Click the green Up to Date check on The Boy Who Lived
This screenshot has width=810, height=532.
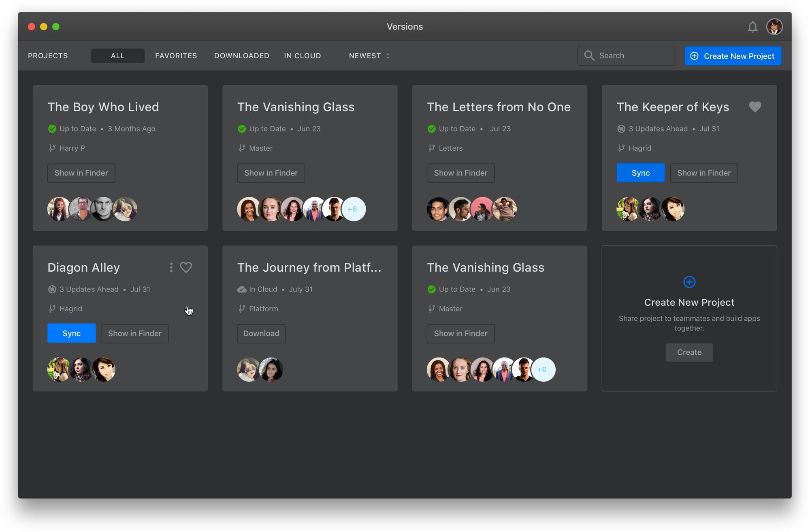click(x=52, y=129)
